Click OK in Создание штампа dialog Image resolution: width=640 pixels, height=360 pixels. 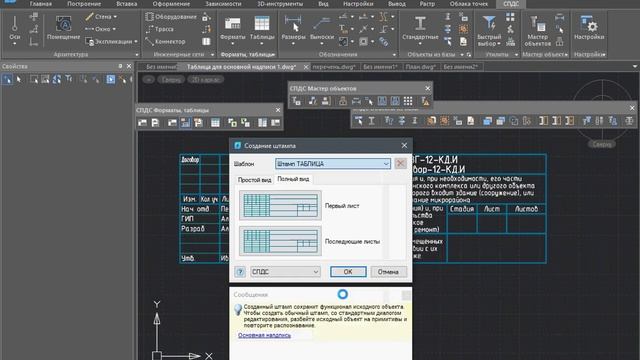348,271
